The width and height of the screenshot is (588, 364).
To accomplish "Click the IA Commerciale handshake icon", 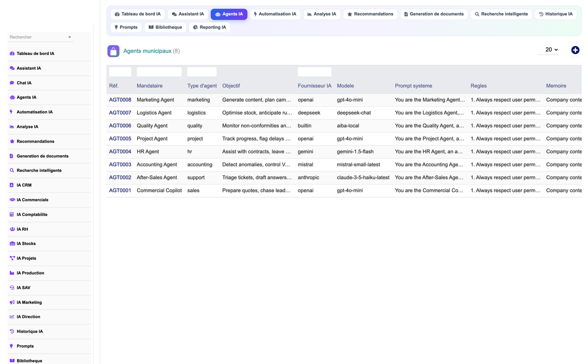I will 12,200.
